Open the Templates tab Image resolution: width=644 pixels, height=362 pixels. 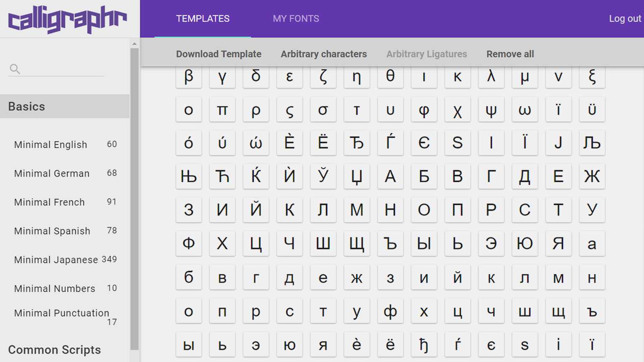tap(202, 19)
